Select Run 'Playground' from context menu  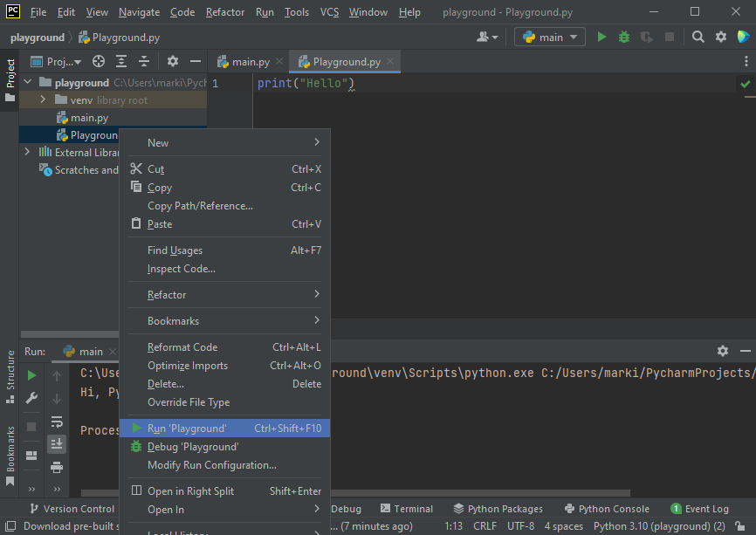[x=187, y=429]
